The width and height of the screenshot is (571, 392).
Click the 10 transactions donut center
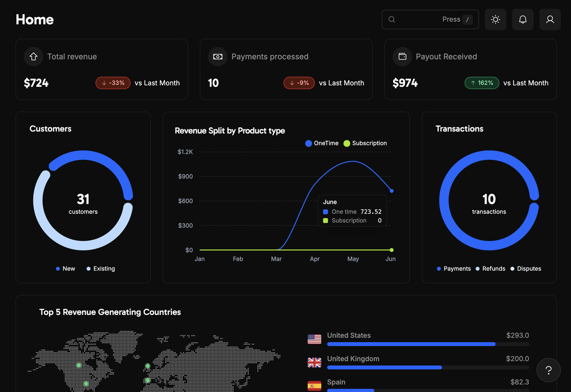point(489,204)
